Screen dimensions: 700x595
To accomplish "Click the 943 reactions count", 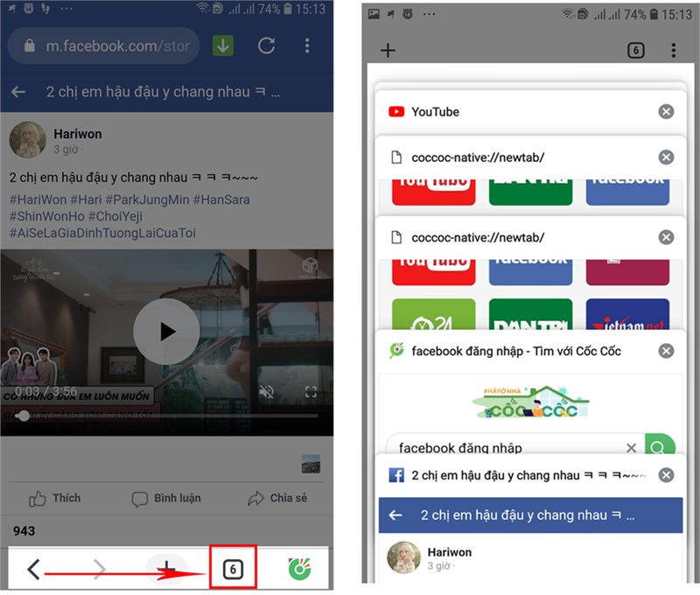I will tap(24, 531).
